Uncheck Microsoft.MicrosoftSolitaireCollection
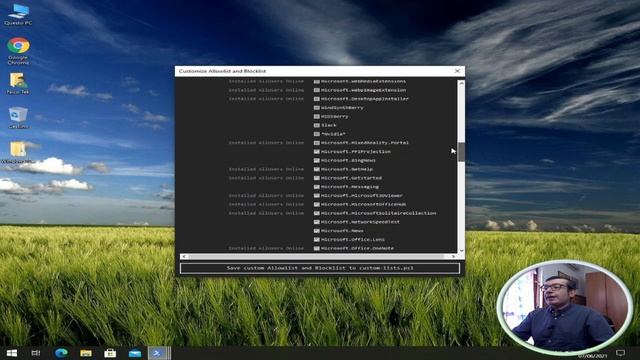The image size is (640, 360). (316, 213)
